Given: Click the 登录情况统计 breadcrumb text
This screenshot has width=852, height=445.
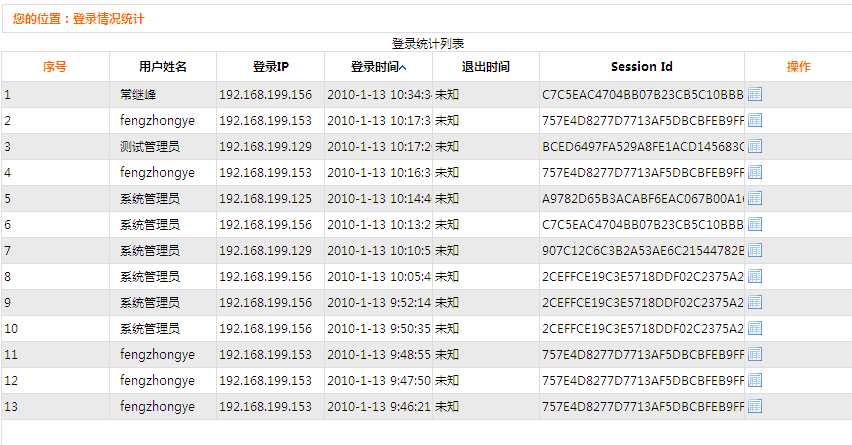Looking at the screenshot, I should coord(109,18).
